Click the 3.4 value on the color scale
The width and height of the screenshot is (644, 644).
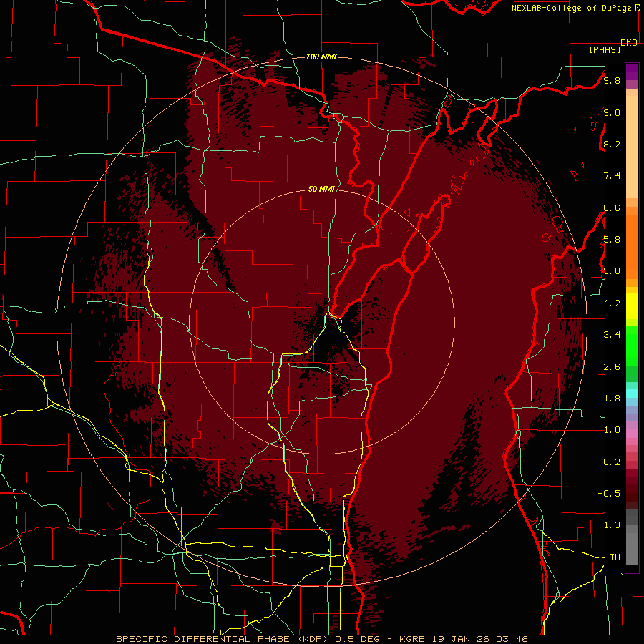612,335
